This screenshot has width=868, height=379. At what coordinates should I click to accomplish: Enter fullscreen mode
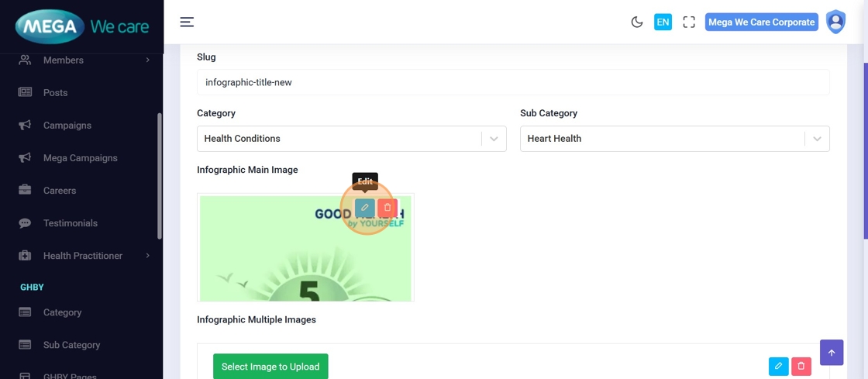click(x=689, y=22)
